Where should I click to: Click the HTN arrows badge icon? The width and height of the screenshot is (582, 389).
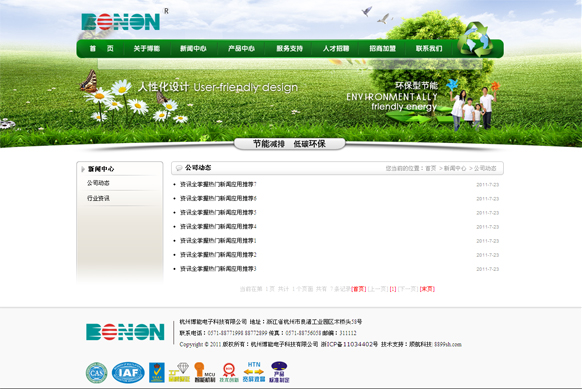coord(254,372)
